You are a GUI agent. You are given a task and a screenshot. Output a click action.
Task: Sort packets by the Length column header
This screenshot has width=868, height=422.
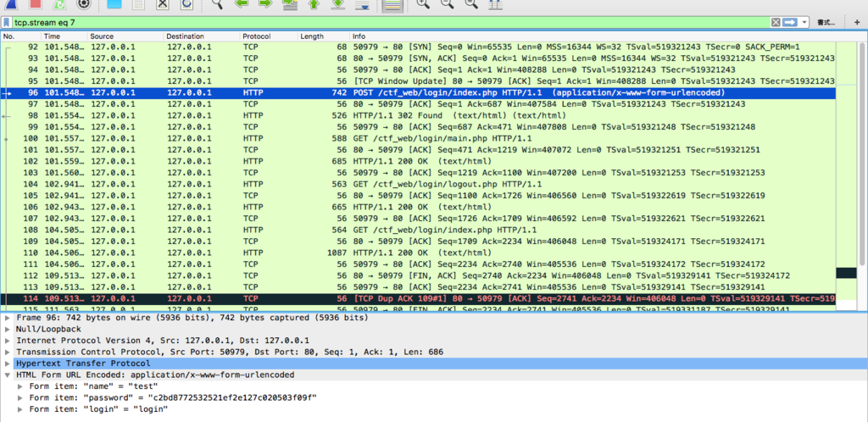324,36
